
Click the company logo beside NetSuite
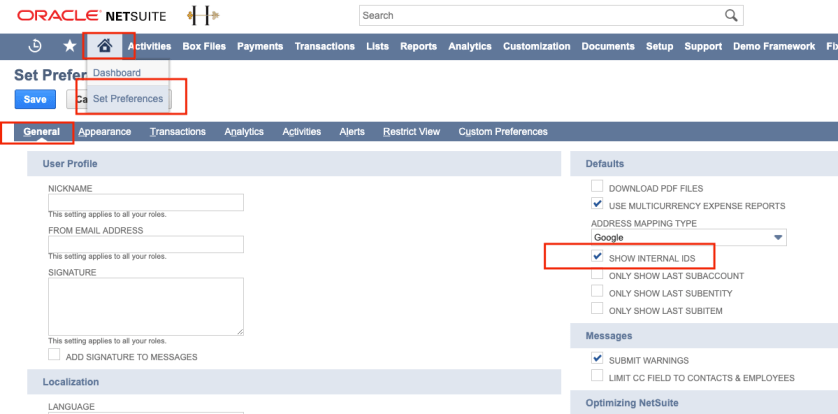point(204,16)
